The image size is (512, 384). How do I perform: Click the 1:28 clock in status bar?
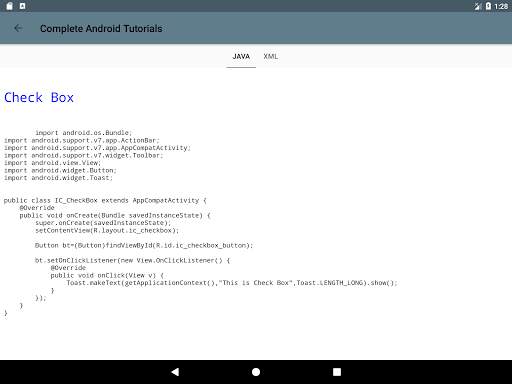pos(501,6)
